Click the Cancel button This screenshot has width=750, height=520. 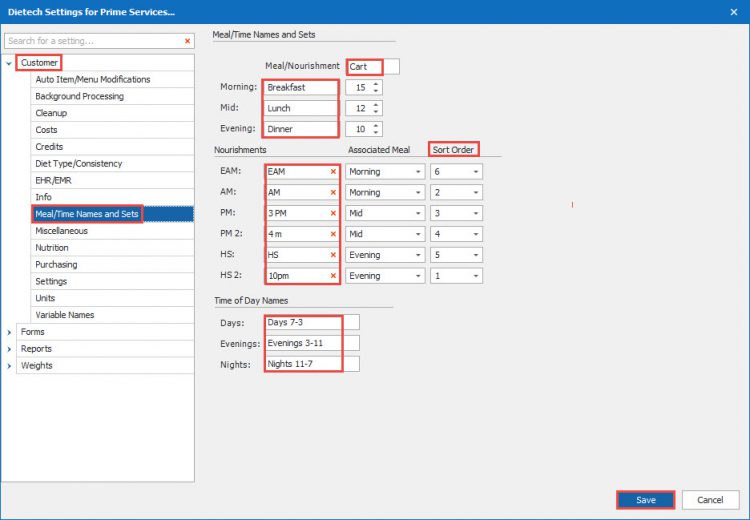coord(710,500)
